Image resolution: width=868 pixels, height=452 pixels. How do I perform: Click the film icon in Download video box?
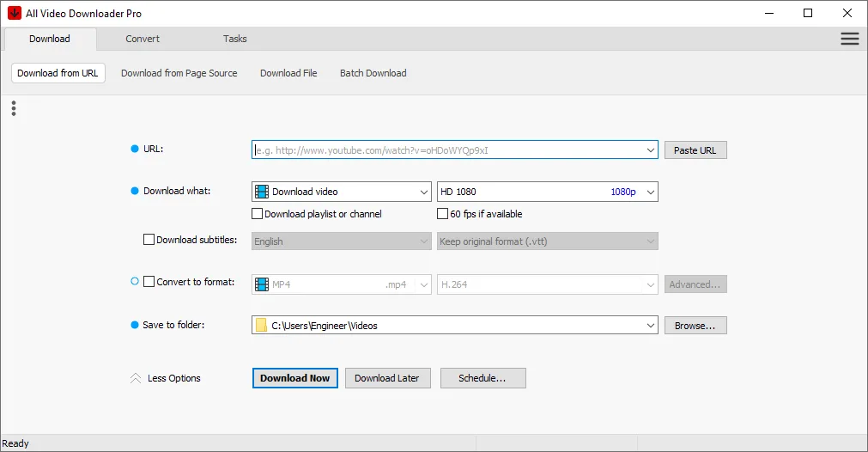(262, 192)
